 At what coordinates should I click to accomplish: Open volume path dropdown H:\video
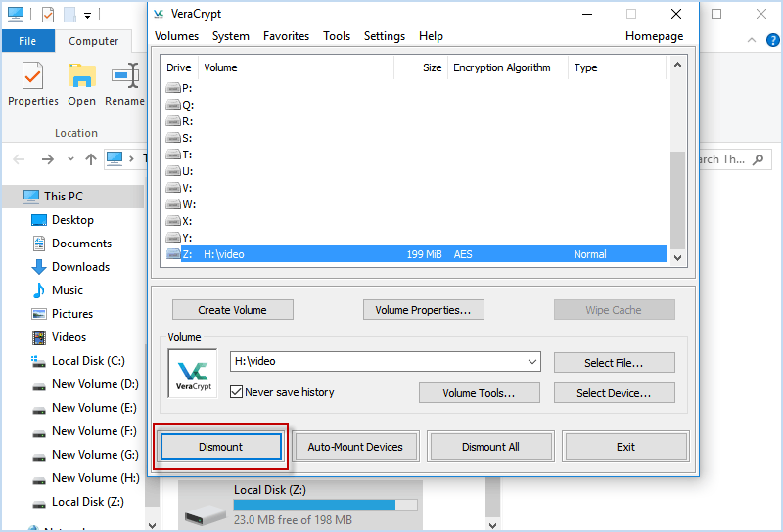point(532,361)
